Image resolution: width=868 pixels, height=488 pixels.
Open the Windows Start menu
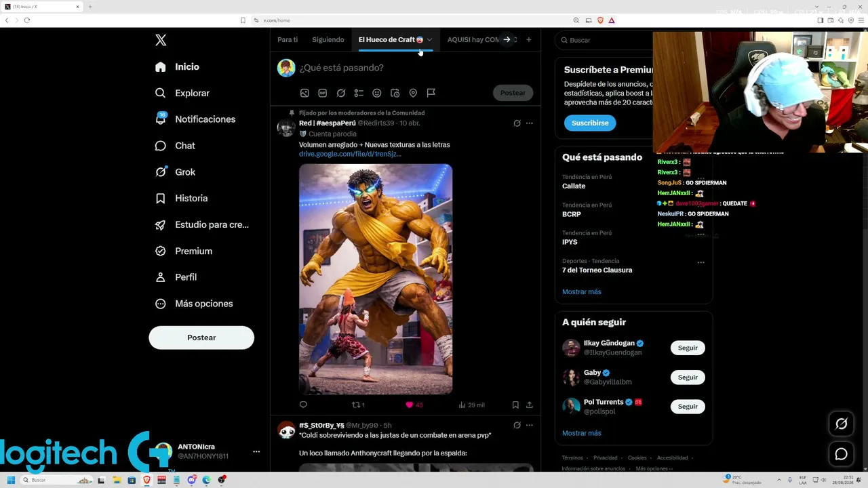coord(10,481)
